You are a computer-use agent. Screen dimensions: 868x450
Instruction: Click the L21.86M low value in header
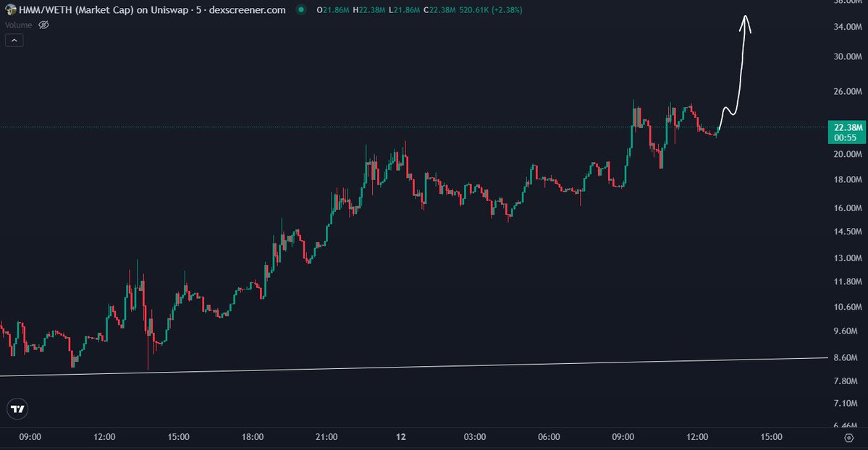pyautogui.click(x=405, y=10)
